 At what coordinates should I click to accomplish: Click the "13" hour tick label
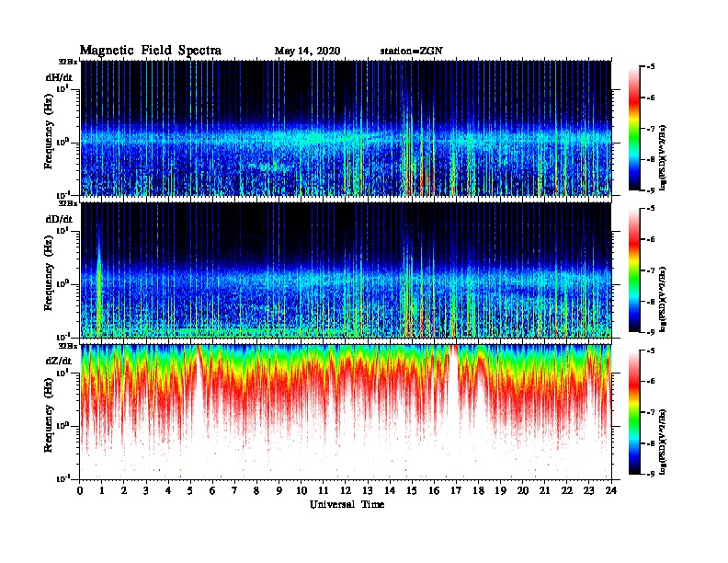(368, 491)
